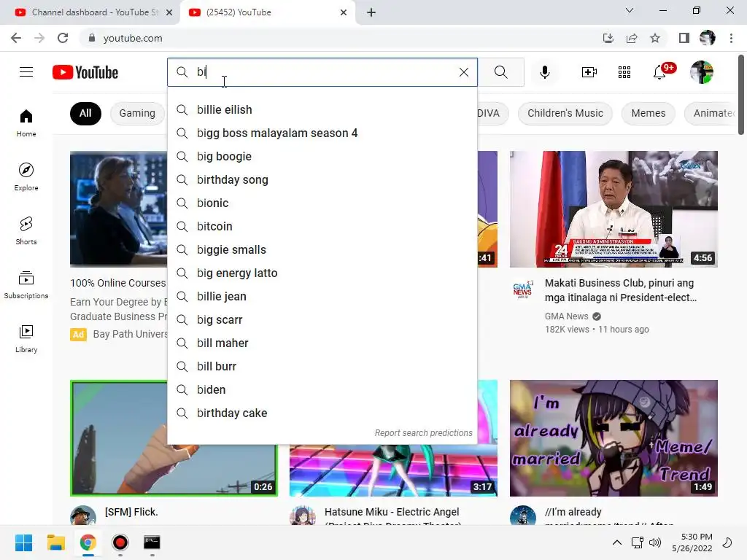The image size is (747, 560).
Task: Bookmark this page with the star
Action: (x=655, y=38)
